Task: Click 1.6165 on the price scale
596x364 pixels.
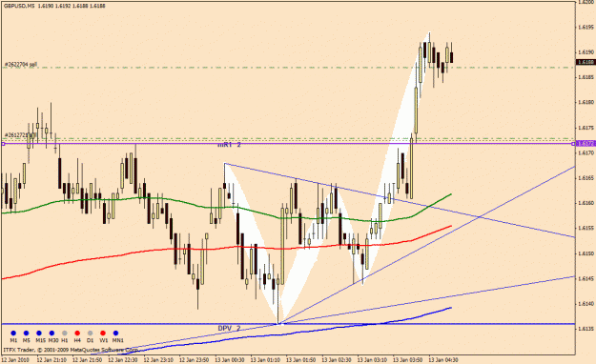Action: click(x=586, y=178)
